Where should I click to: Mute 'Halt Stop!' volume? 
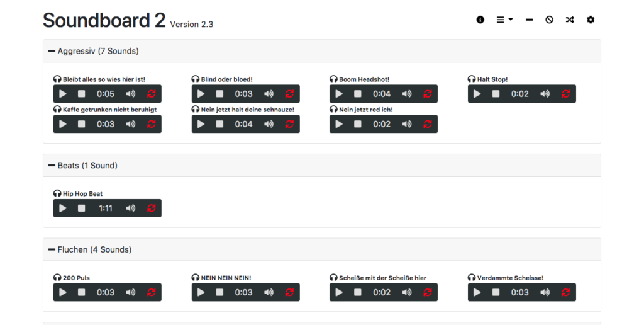(545, 94)
